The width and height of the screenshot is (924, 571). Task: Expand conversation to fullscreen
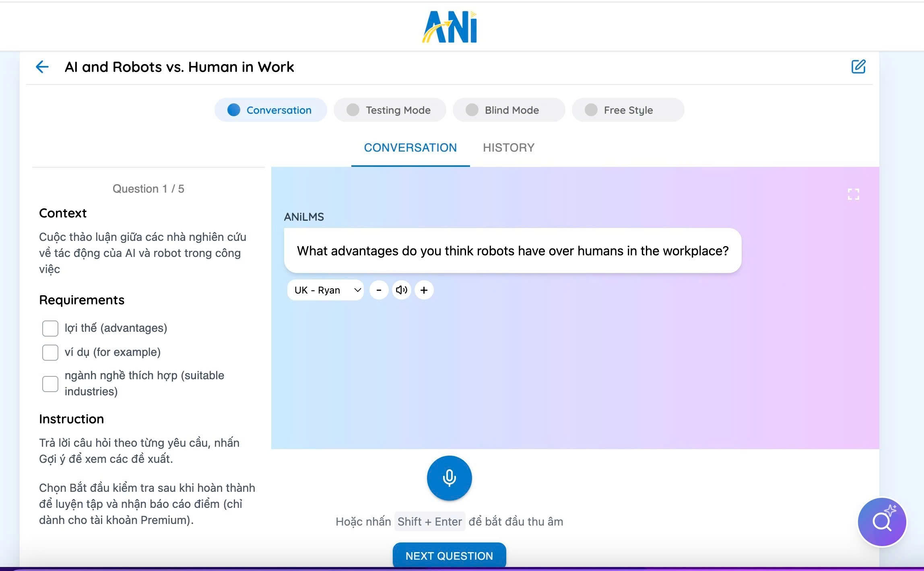click(x=853, y=195)
